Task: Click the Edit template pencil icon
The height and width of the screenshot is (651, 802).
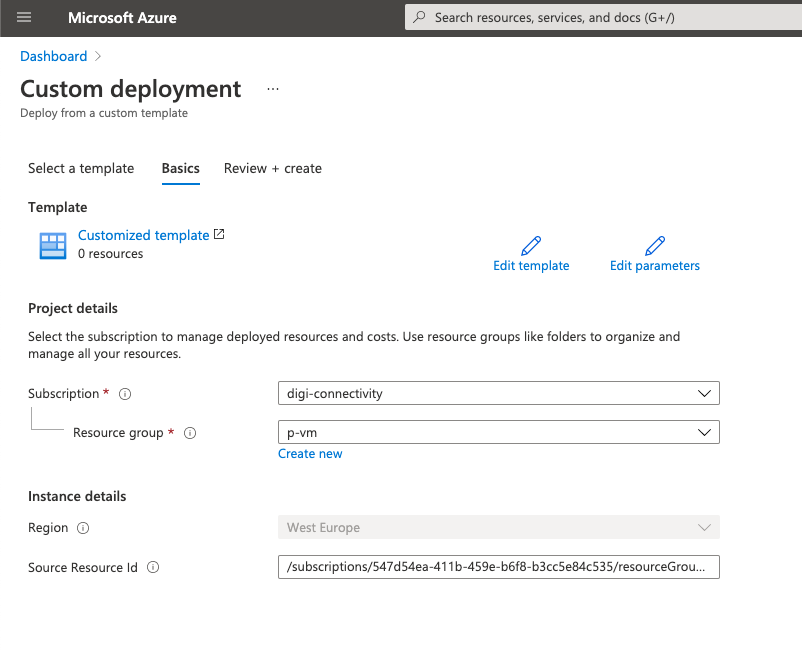Action: [531, 245]
